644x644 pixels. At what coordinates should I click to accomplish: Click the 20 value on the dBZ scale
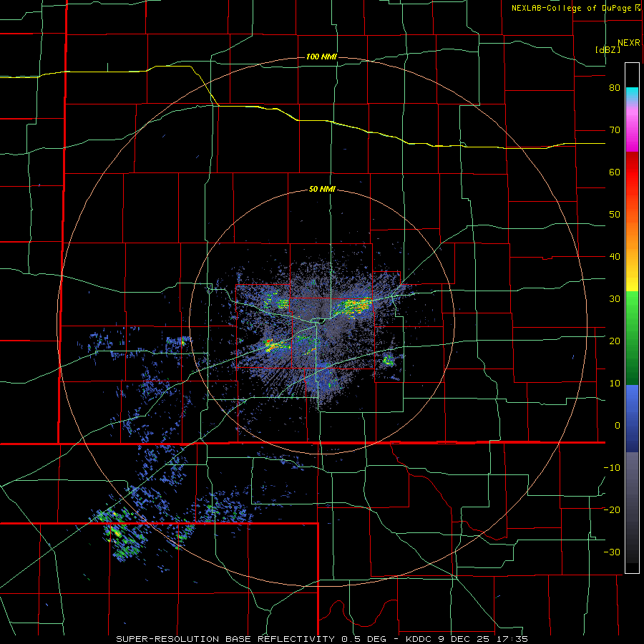click(x=615, y=341)
